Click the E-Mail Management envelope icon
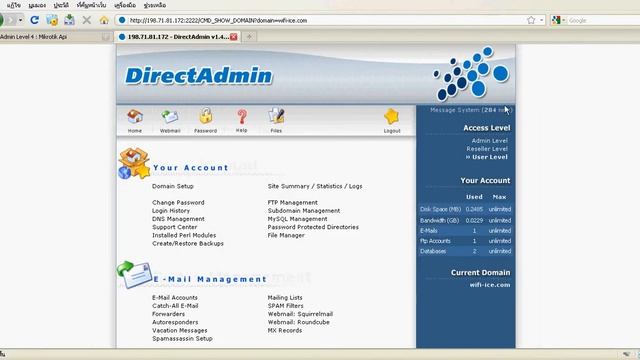The width and height of the screenshot is (640, 360). (135, 275)
